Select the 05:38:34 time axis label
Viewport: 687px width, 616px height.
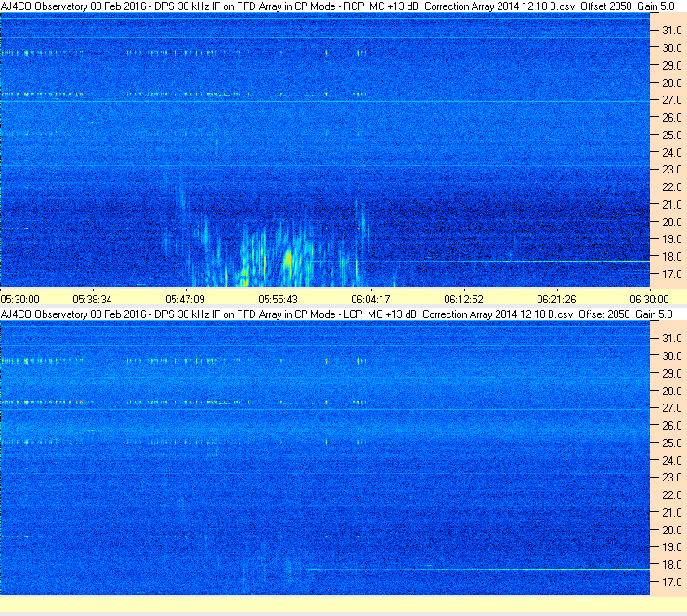(93, 300)
